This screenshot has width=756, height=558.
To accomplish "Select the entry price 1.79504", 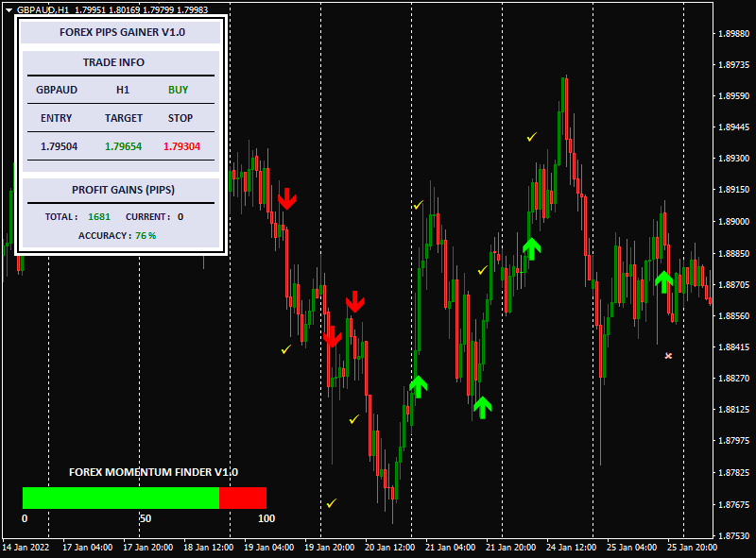I will tap(59, 146).
